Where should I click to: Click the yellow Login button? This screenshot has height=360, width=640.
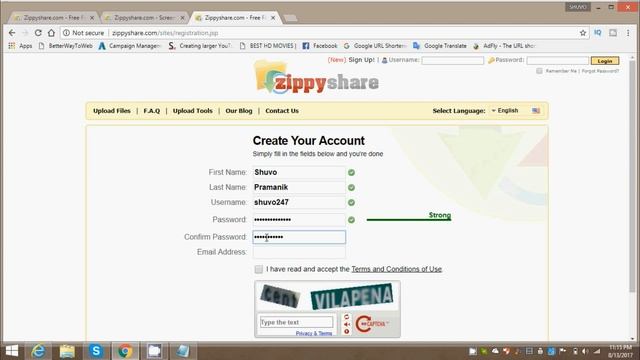[605, 61]
